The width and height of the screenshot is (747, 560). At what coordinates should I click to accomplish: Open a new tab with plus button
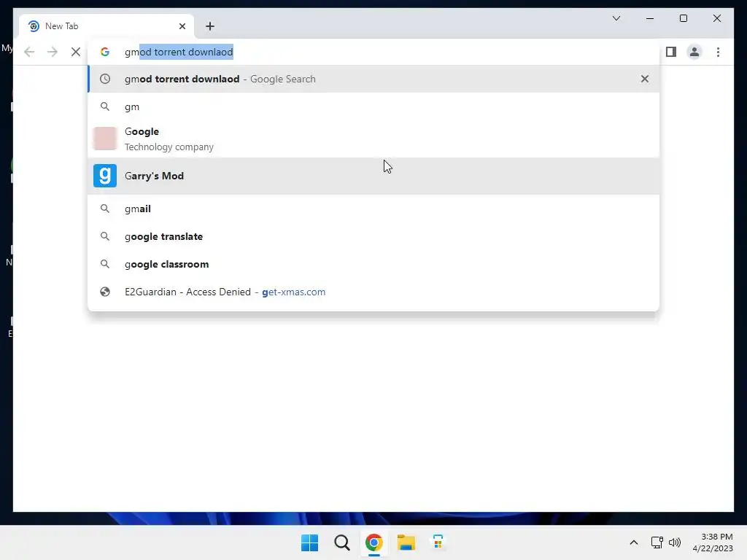coord(210,26)
